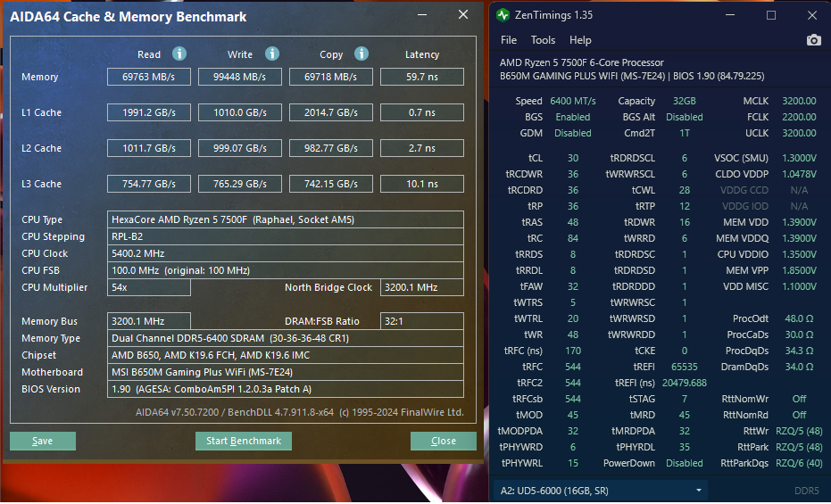Viewport: 831px width, 504px height.
Task: Click BGS value Enabled
Action: (x=573, y=117)
